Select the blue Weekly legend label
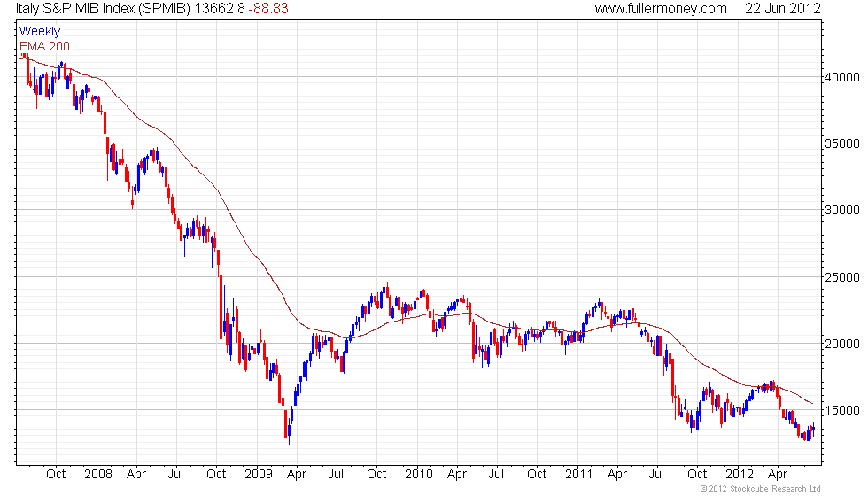The image size is (868, 496). tap(40, 31)
